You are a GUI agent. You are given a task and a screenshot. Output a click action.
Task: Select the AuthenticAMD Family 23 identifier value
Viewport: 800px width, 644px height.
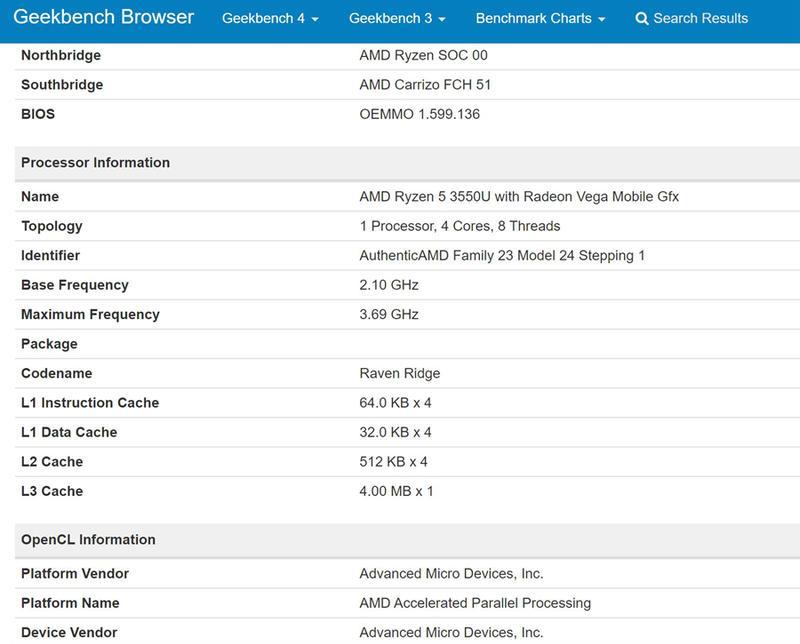502,255
